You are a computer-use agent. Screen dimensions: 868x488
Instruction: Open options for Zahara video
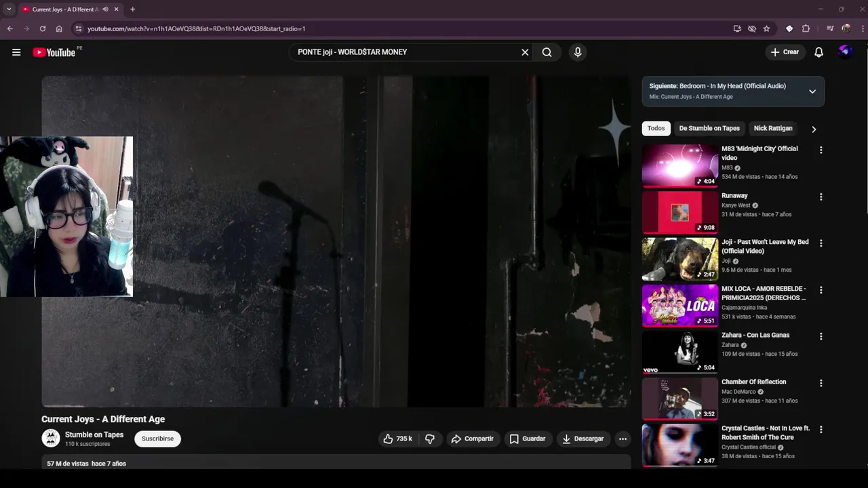(x=821, y=336)
